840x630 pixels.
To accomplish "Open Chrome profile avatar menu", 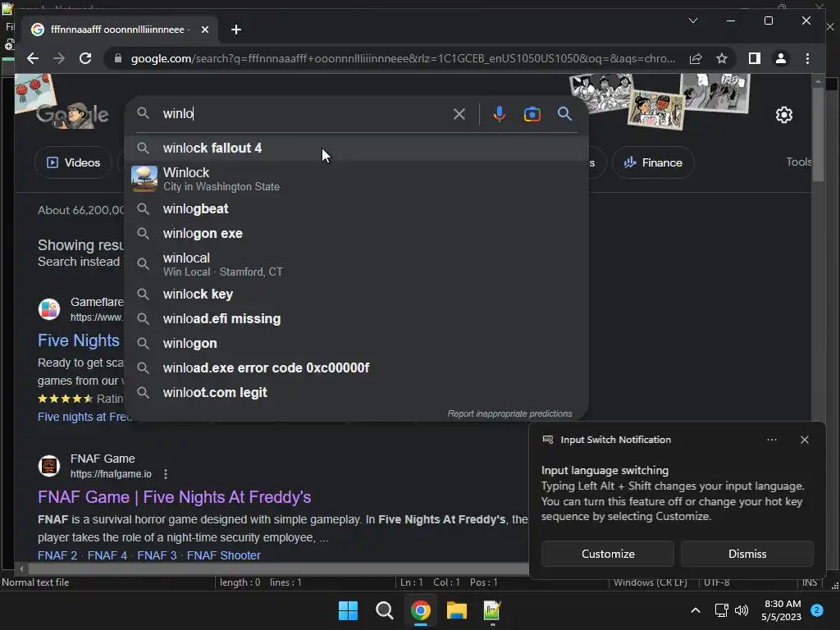I will 781,58.
